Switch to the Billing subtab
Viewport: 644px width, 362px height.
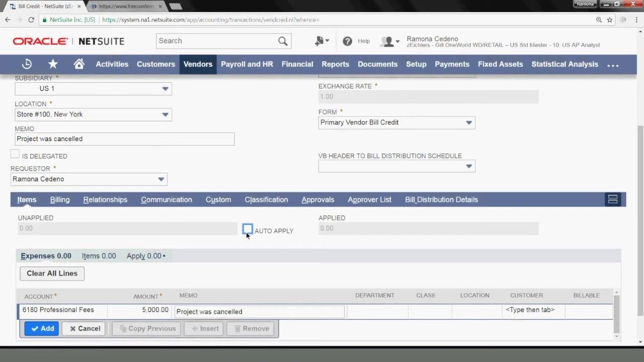point(60,200)
